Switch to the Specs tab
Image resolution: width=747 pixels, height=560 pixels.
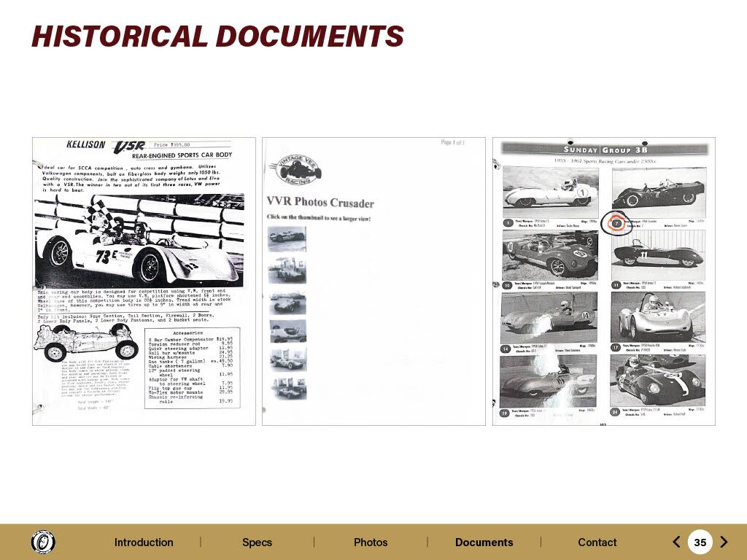tap(257, 542)
